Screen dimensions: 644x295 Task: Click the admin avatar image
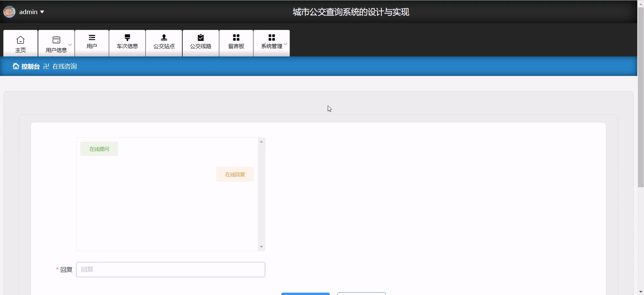pyautogui.click(x=9, y=12)
